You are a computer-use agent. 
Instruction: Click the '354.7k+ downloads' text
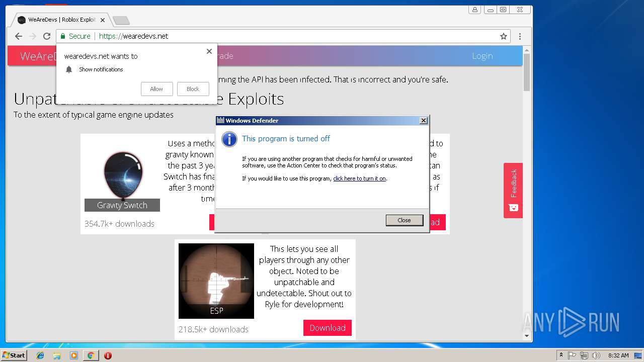pos(119,224)
